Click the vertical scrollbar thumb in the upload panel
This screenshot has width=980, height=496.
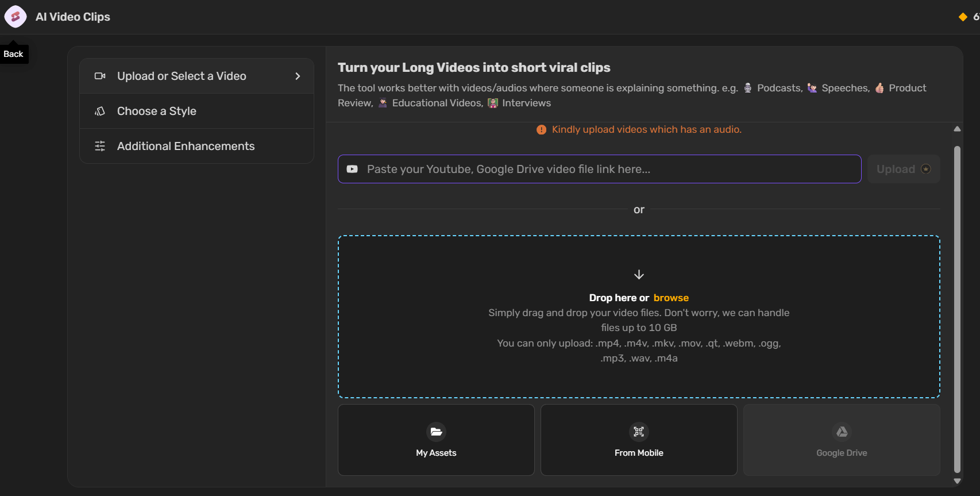coord(957,309)
